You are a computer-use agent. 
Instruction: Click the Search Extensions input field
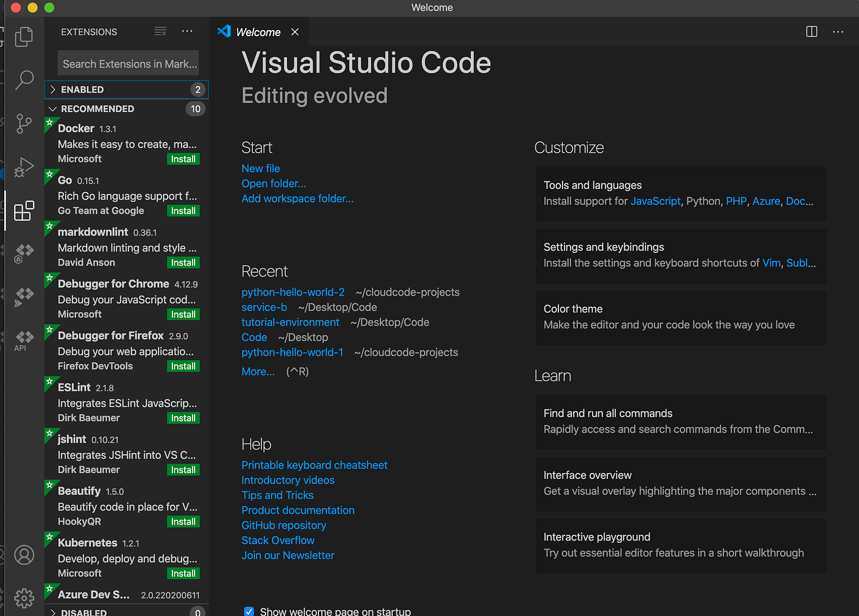[x=128, y=63]
